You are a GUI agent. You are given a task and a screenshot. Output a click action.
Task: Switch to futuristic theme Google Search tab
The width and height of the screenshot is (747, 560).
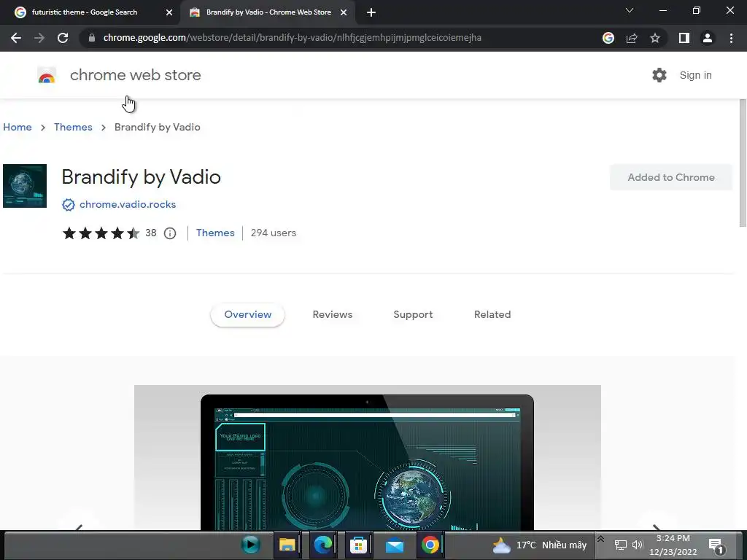coord(85,12)
